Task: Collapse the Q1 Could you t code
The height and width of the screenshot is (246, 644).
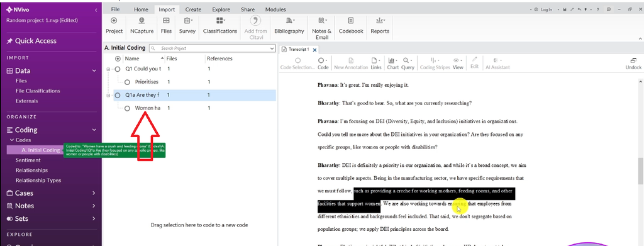Action: pos(108,69)
